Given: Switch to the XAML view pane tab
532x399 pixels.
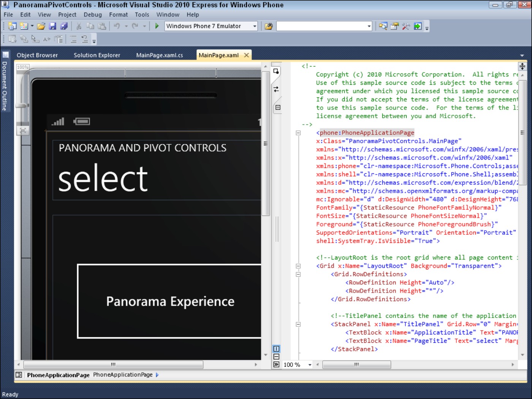Looking at the screenshot, I should tap(278, 108).
